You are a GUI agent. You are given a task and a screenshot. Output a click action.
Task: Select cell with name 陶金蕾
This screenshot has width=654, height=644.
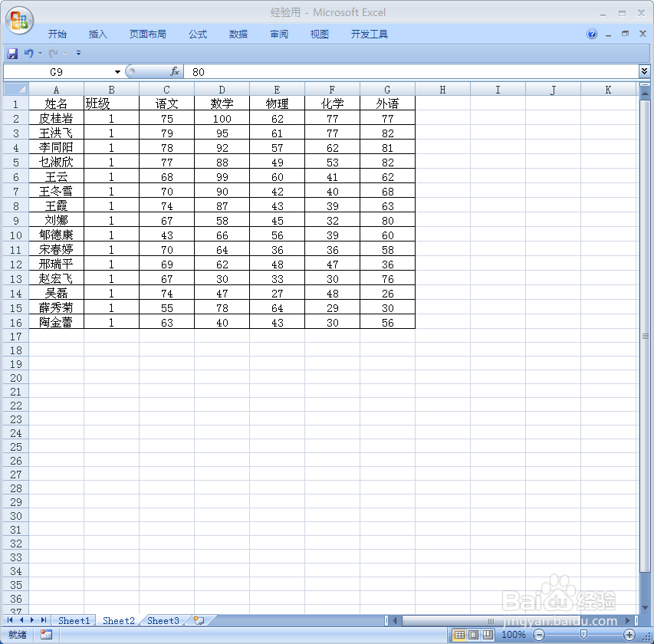pos(56,322)
